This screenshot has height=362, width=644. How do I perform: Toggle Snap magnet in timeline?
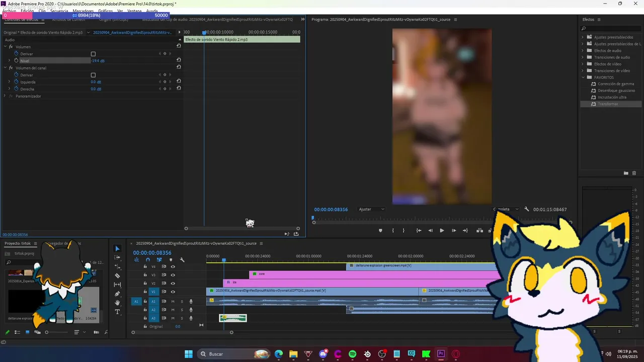tap(148, 260)
